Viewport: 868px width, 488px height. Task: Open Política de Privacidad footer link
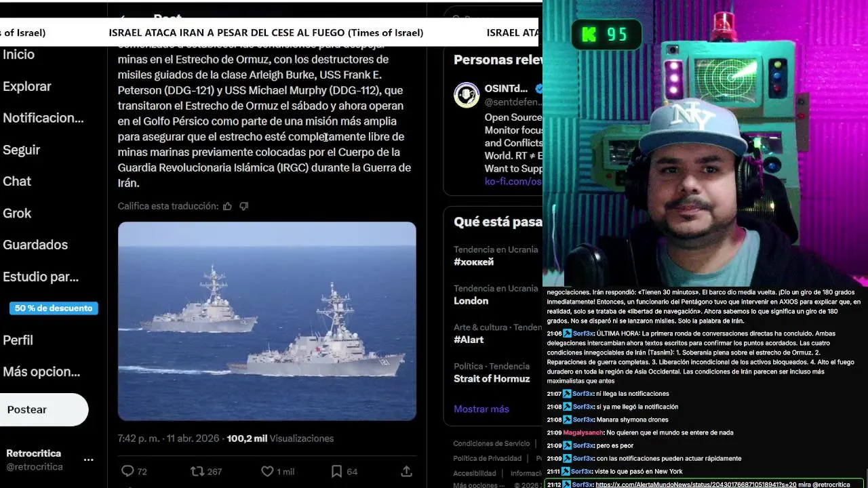point(487,458)
